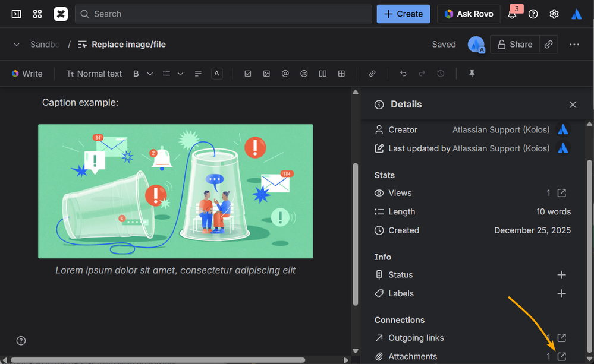Open the notifications bell

click(512, 14)
